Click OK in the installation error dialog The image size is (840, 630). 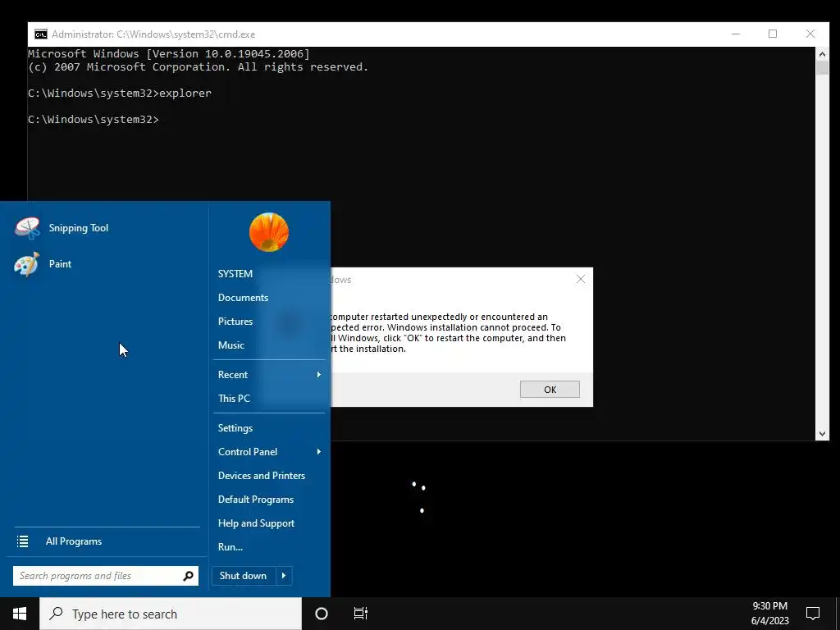(x=550, y=390)
